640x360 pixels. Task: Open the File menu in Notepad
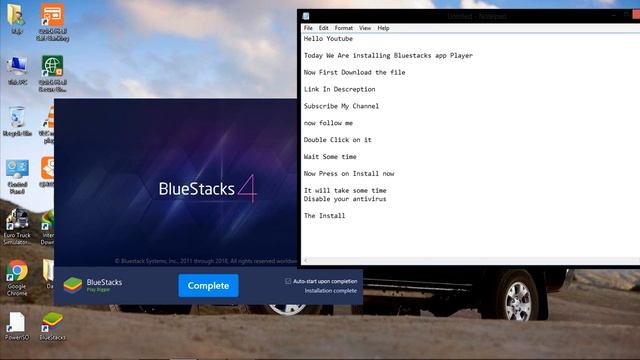(308, 28)
